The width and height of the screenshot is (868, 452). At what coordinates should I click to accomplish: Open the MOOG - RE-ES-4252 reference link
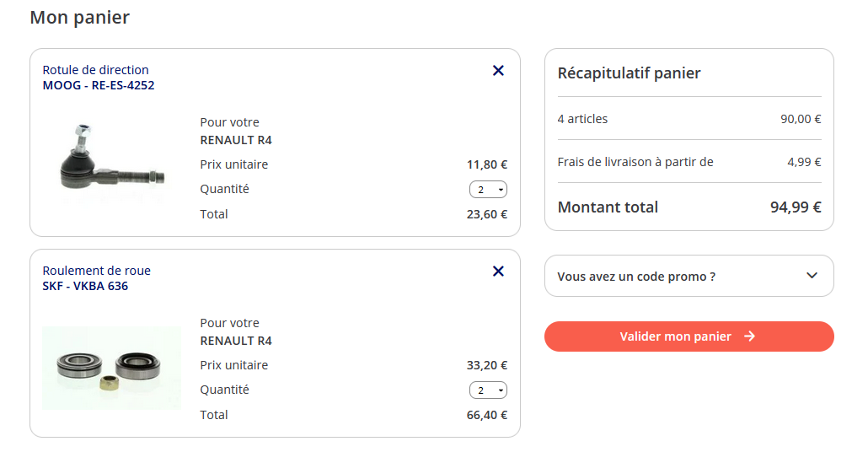pyautogui.click(x=99, y=85)
